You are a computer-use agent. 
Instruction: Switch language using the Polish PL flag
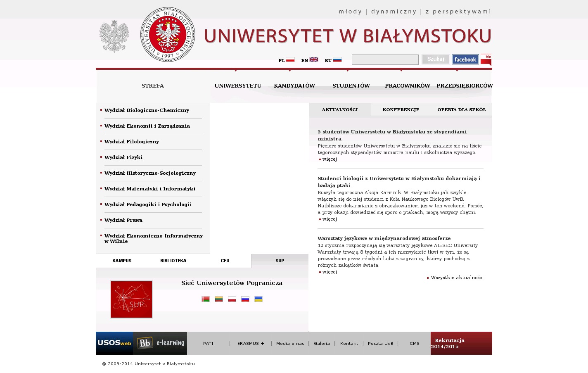pyautogui.click(x=290, y=60)
